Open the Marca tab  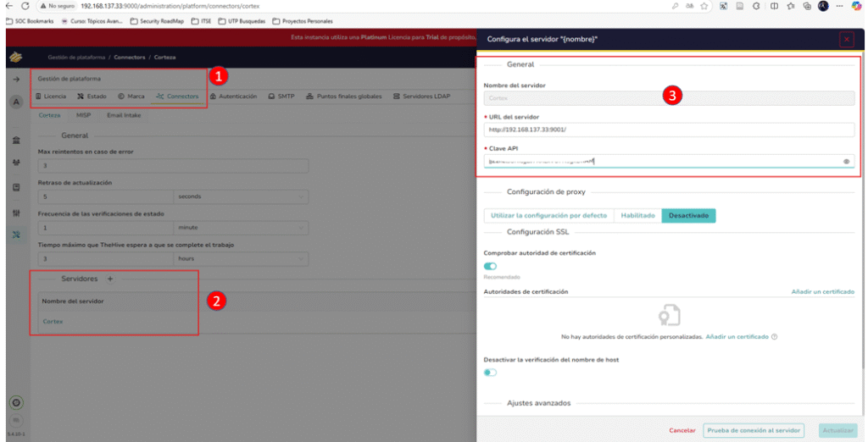(x=131, y=97)
